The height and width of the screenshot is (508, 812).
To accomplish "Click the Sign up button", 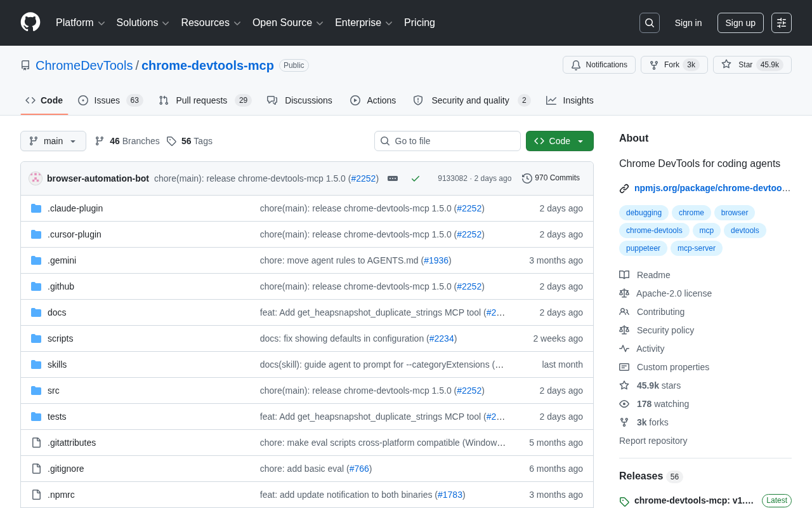I will tap(740, 23).
